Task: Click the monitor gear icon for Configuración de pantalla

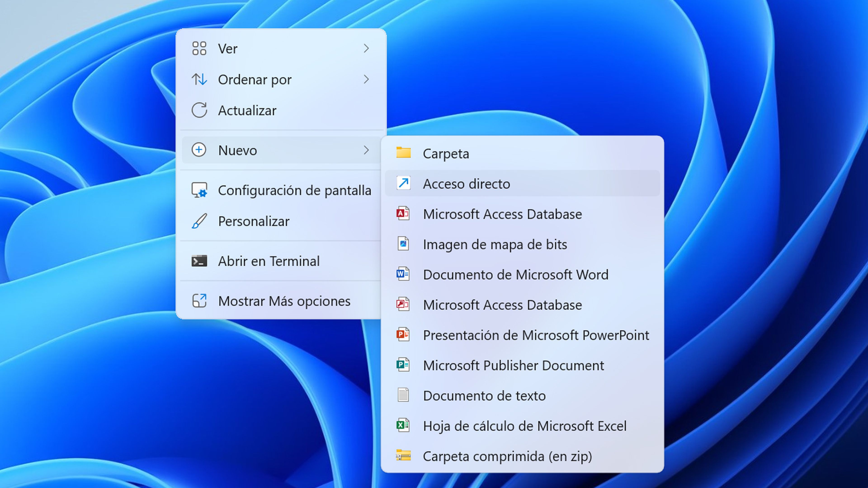Action: click(x=199, y=190)
